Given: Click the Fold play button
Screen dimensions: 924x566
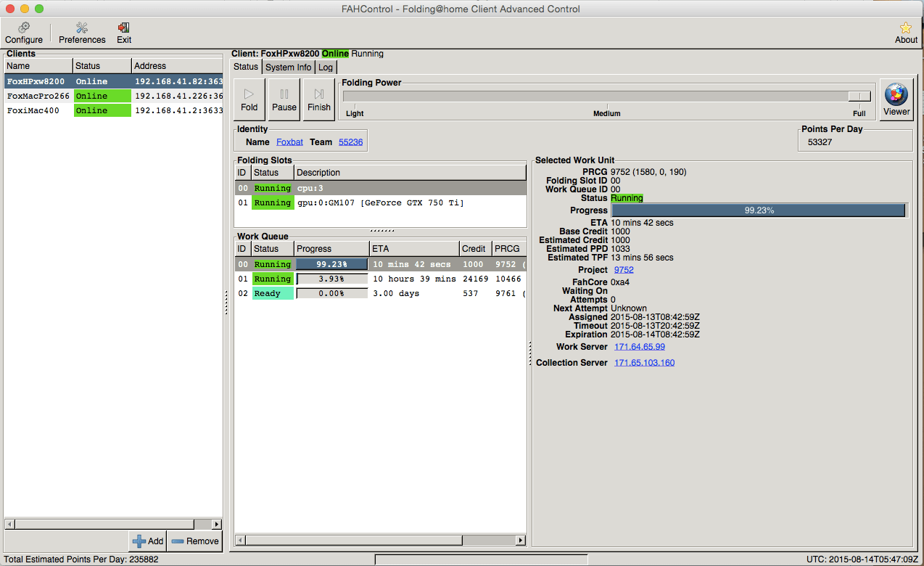Looking at the screenshot, I should pyautogui.click(x=249, y=99).
